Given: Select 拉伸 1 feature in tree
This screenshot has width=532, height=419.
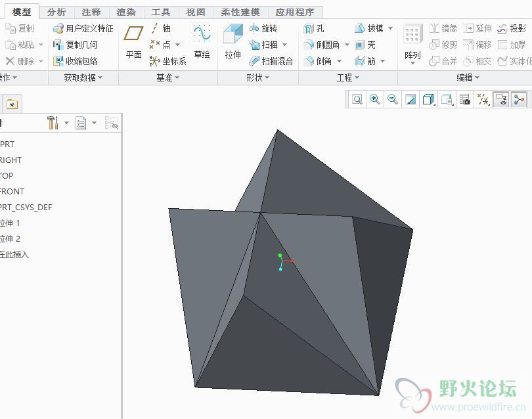Looking at the screenshot, I should click(10, 223).
